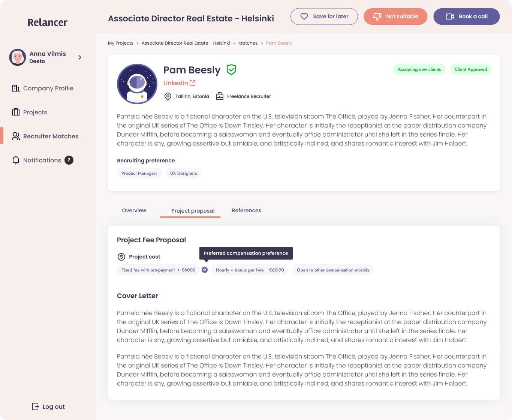
Task: Switch to the Overview tab
Action: tap(134, 210)
